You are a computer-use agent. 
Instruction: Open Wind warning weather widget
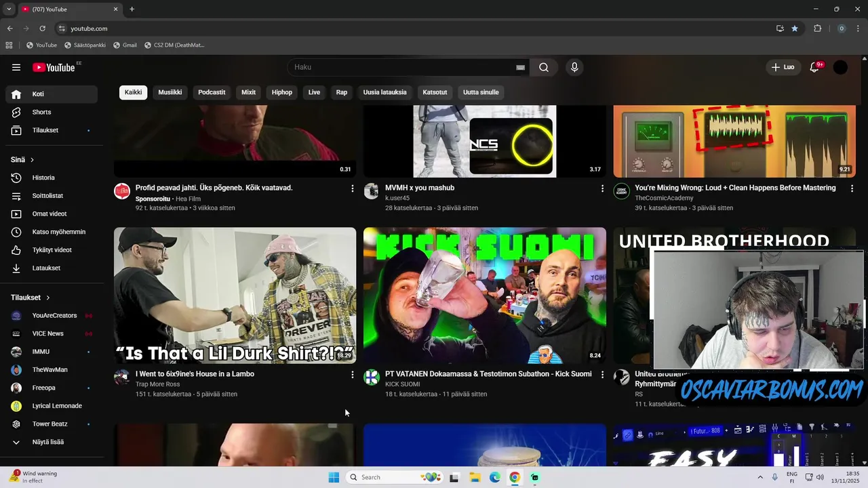pos(33,477)
